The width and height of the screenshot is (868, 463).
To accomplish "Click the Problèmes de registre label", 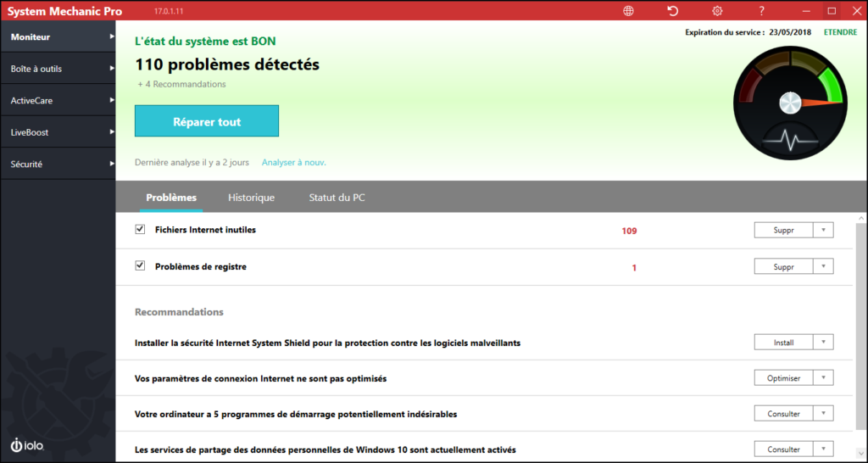I will click(x=201, y=266).
